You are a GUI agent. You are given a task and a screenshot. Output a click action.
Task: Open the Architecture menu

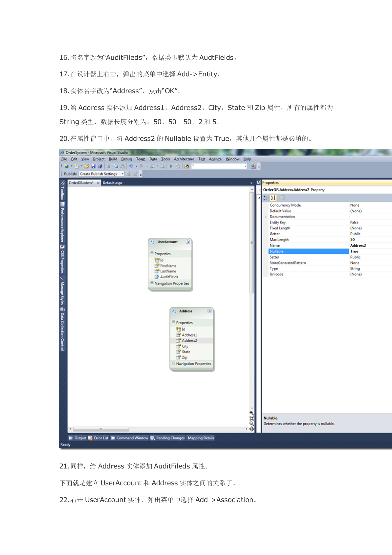[x=184, y=159]
